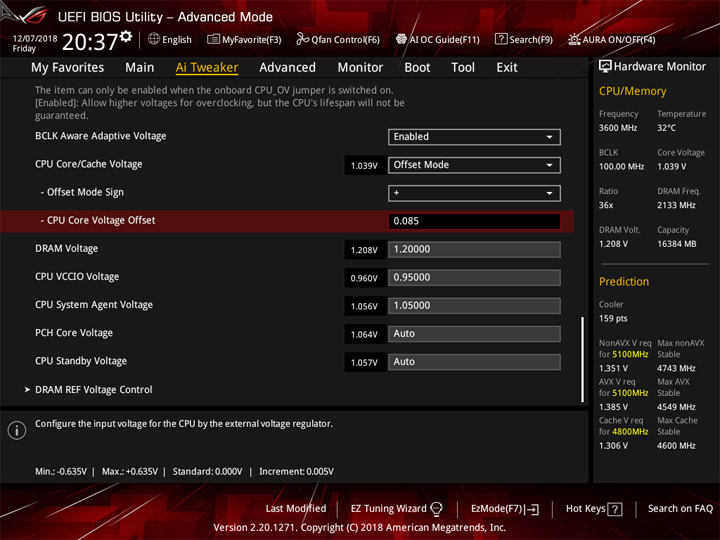
Task: Click the 1.039V core voltage reading
Action: [x=364, y=166]
